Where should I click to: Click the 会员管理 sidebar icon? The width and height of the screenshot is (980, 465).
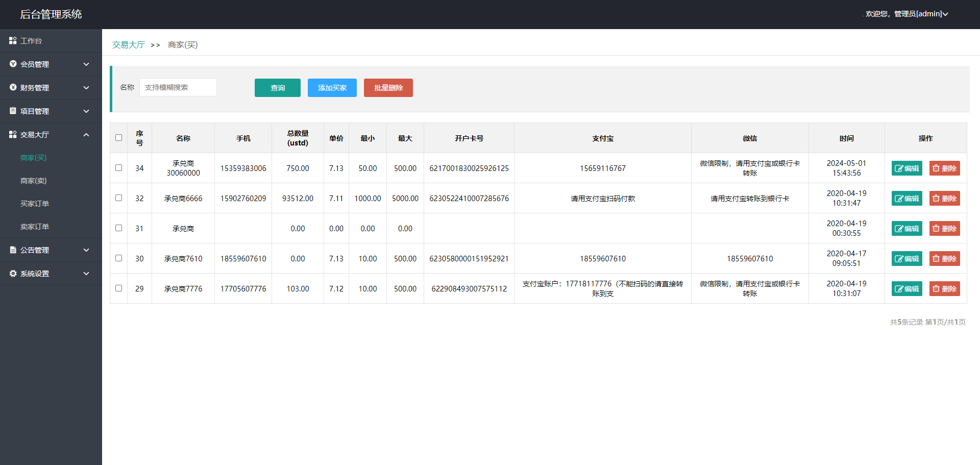pos(13,64)
